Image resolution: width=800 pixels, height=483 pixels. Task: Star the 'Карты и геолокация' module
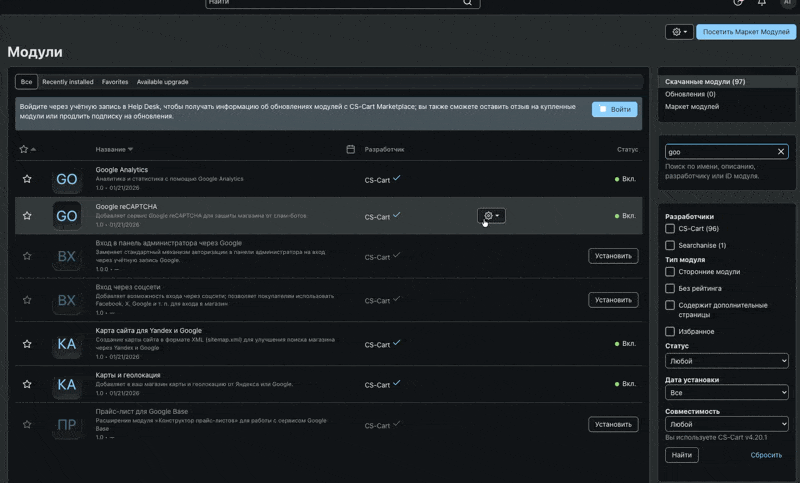pos(27,384)
